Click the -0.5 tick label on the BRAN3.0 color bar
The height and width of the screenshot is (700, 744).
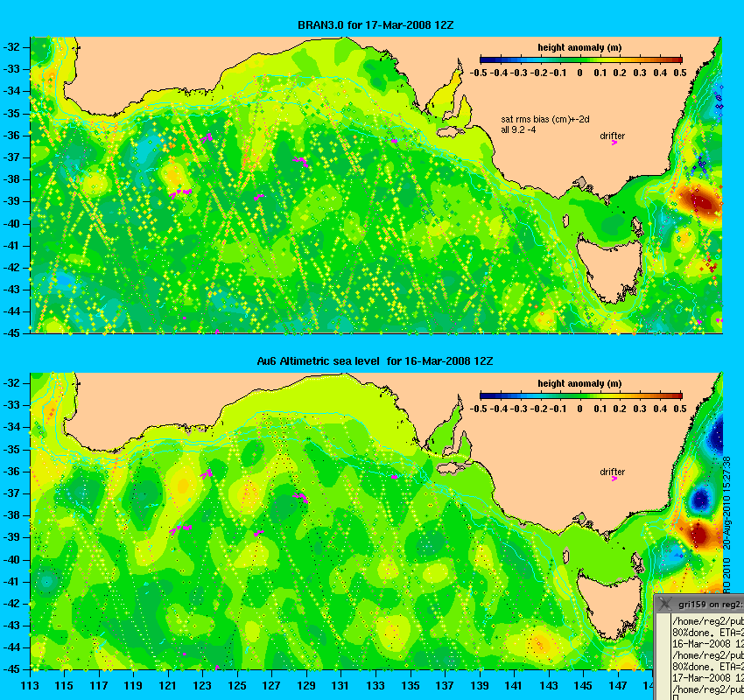(478, 73)
